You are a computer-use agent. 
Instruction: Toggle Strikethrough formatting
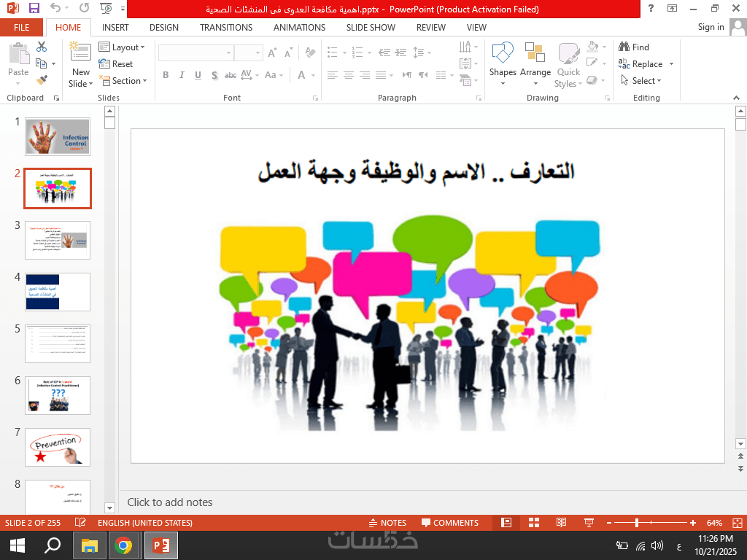point(231,75)
